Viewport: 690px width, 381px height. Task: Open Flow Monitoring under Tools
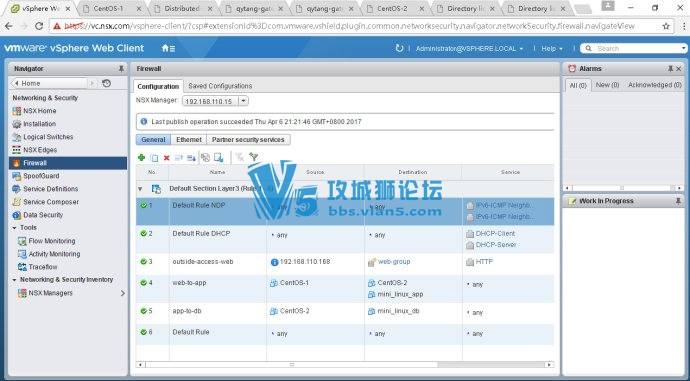tap(51, 241)
